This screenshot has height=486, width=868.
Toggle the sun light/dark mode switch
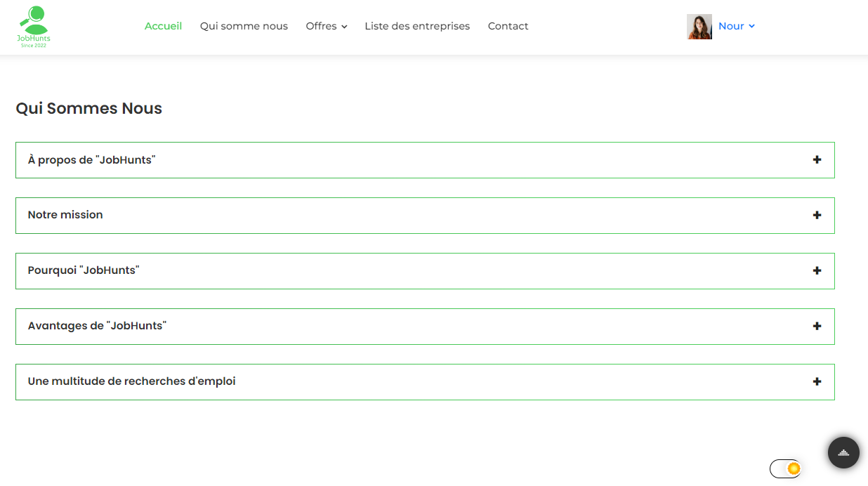tap(785, 468)
